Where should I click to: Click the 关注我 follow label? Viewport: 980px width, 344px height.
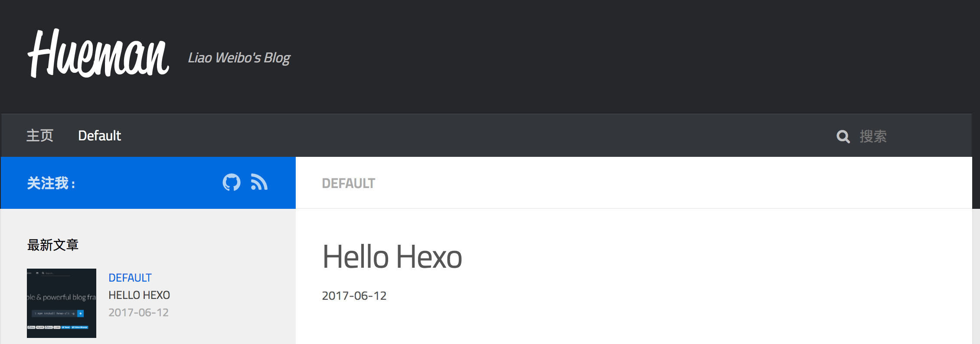[51, 183]
